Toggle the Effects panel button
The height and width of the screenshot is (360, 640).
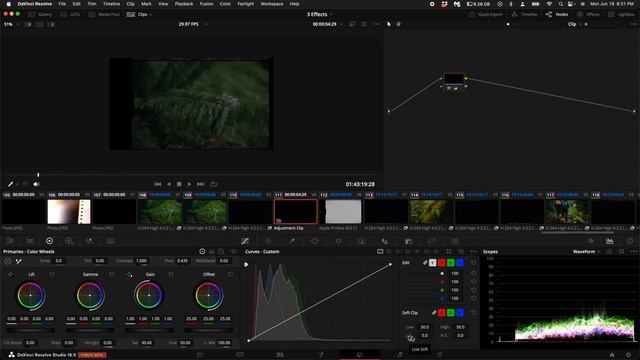pyautogui.click(x=588, y=14)
